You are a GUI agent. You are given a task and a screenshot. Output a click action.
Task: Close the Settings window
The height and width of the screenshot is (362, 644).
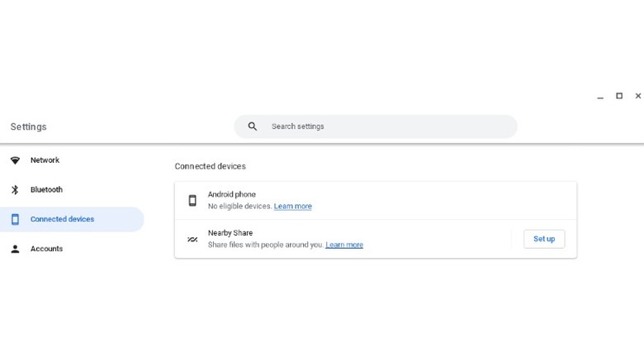638,96
